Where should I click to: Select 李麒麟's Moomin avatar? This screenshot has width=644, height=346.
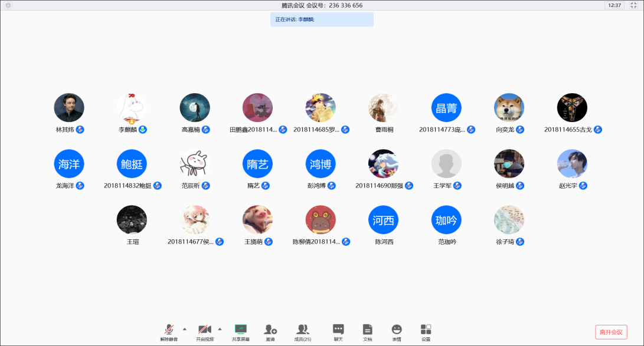132,108
